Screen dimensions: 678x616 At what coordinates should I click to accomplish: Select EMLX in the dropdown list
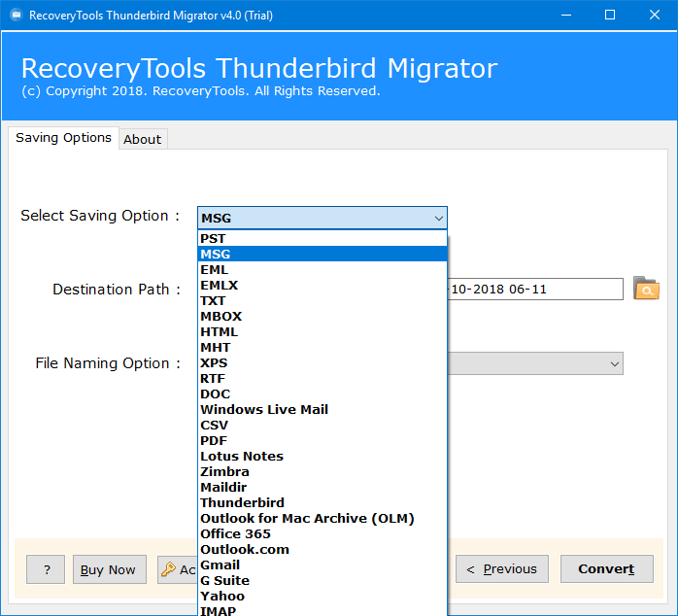[x=322, y=285]
